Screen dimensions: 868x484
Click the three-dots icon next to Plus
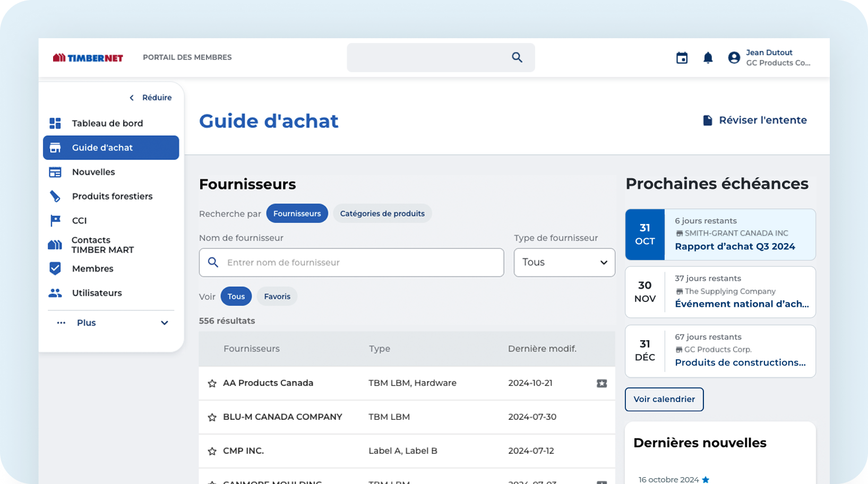click(61, 323)
